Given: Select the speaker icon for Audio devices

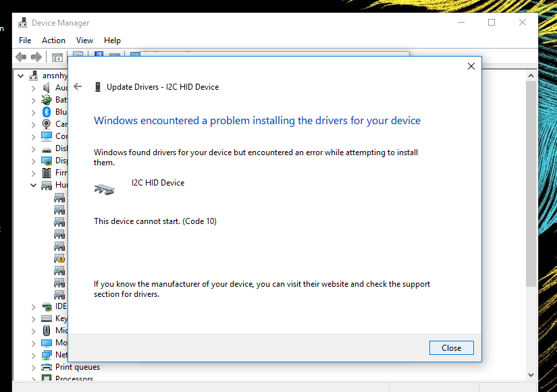Looking at the screenshot, I should coord(47,87).
